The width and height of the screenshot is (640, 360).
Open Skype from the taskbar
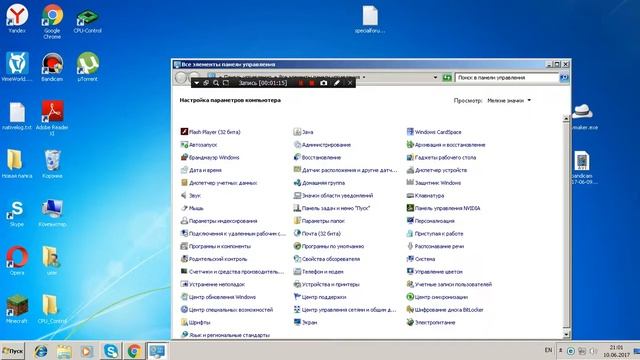tap(111, 351)
